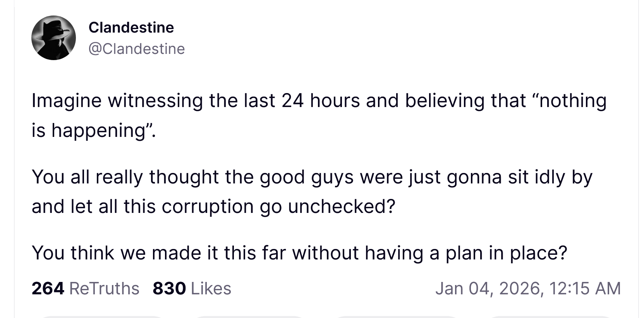
Task: Click the bold number 264
Action: (48, 289)
